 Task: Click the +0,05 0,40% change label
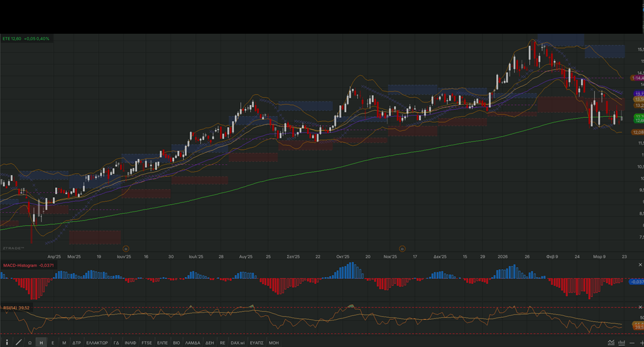36,38
